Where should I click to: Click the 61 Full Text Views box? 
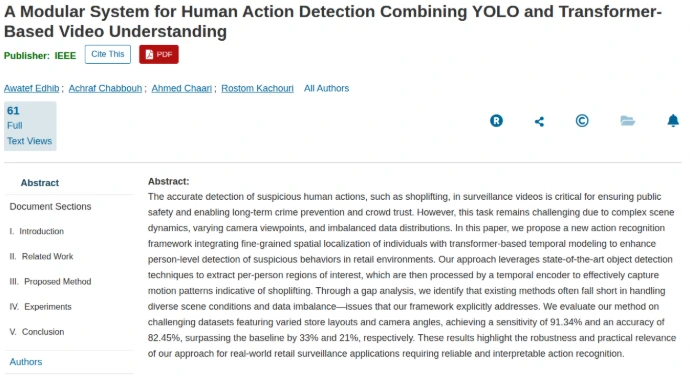pos(30,126)
